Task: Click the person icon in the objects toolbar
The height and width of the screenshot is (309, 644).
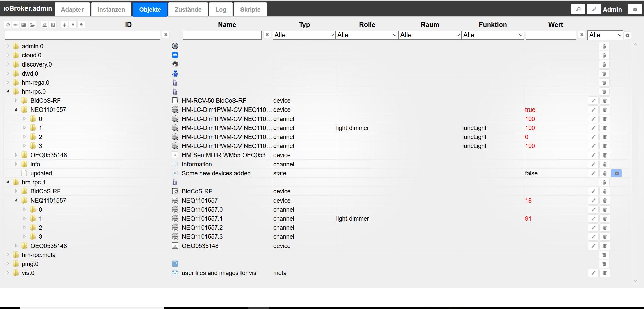Action: pyautogui.click(x=45, y=25)
